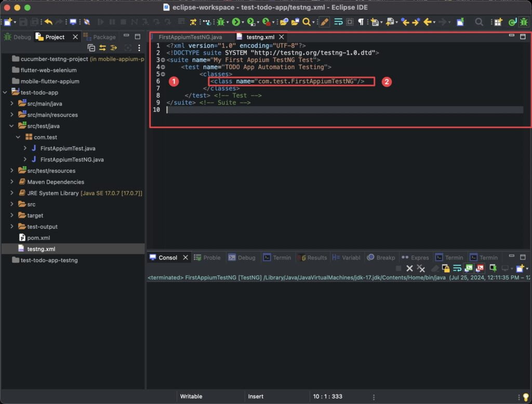Click the green Debug bug toolbar icon
Image resolution: width=532 pixels, height=404 pixels.
tap(221, 22)
